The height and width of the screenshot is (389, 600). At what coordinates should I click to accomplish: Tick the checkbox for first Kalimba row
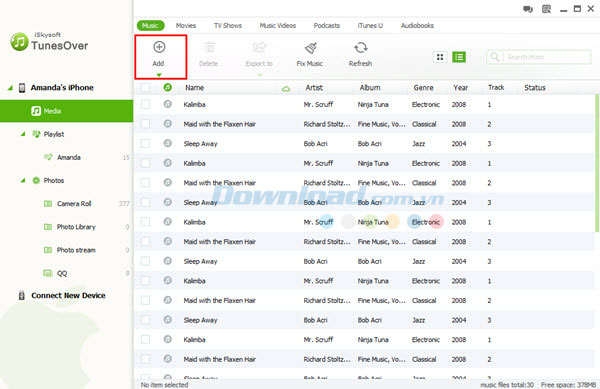(x=145, y=104)
